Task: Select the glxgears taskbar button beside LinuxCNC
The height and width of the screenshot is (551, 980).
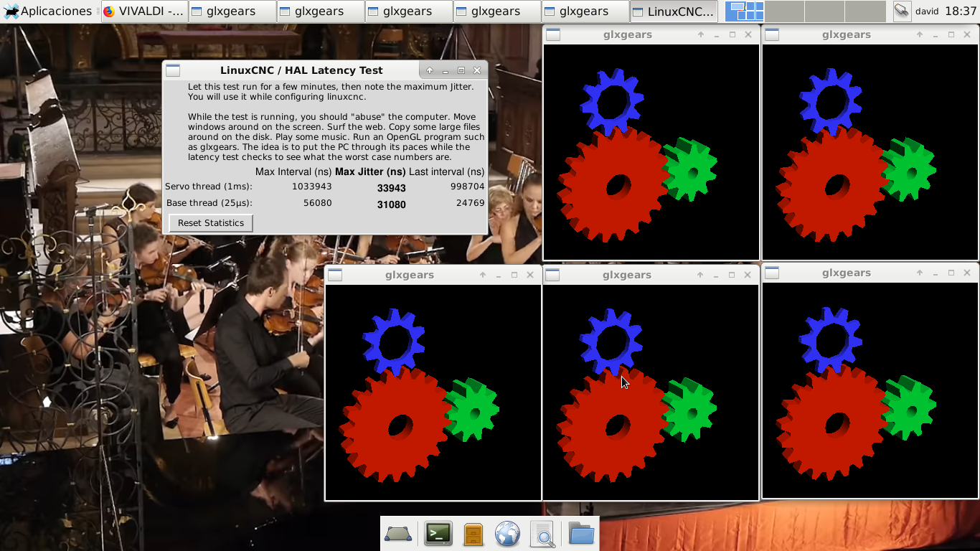Action: point(585,11)
